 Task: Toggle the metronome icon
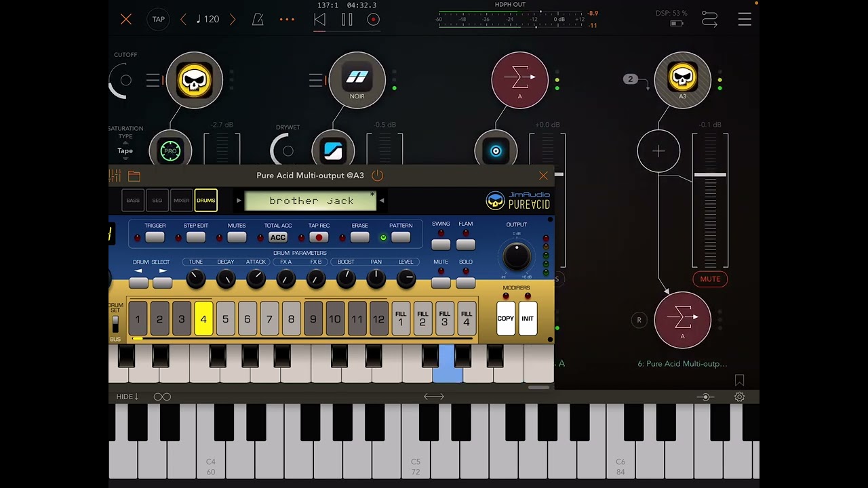pos(258,20)
